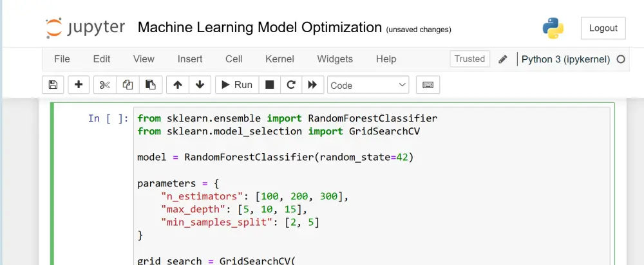Open the Edit menu
This screenshot has height=265, width=644.
(102, 59)
